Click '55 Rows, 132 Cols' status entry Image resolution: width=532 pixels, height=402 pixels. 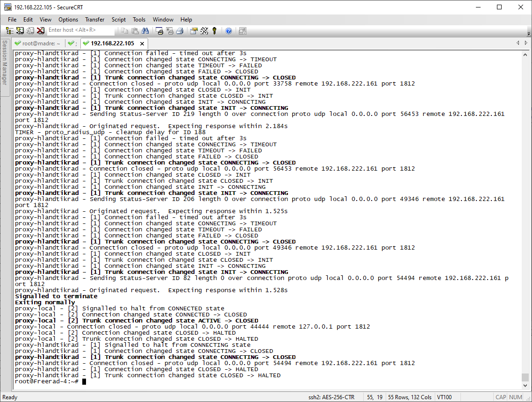coord(410,397)
